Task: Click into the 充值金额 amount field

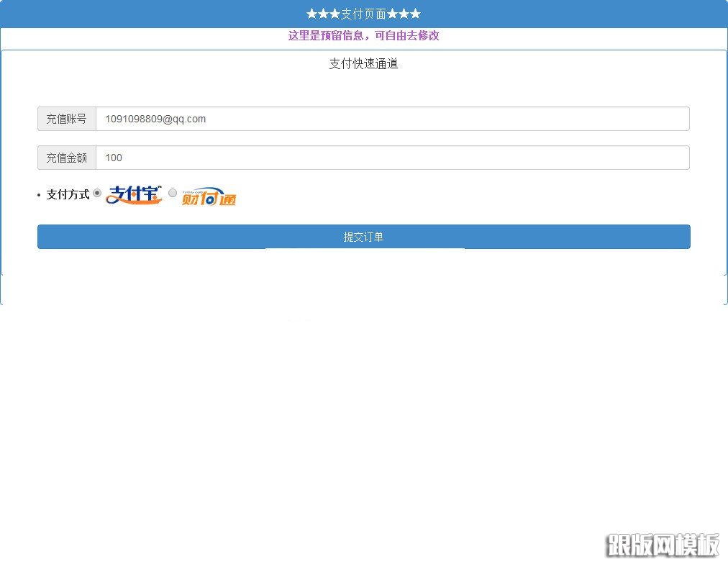Action: click(x=392, y=158)
